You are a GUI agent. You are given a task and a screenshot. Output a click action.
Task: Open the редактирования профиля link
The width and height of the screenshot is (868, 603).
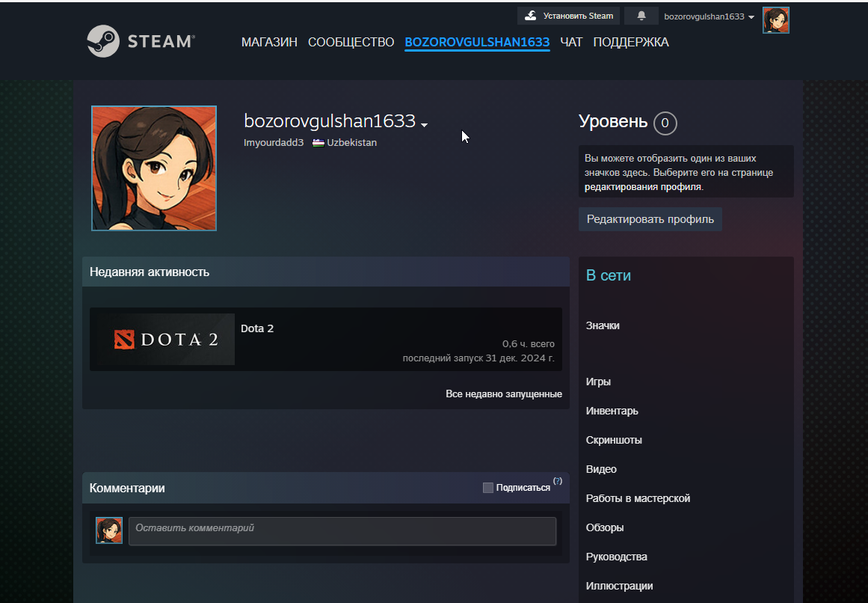click(x=643, y=187)
